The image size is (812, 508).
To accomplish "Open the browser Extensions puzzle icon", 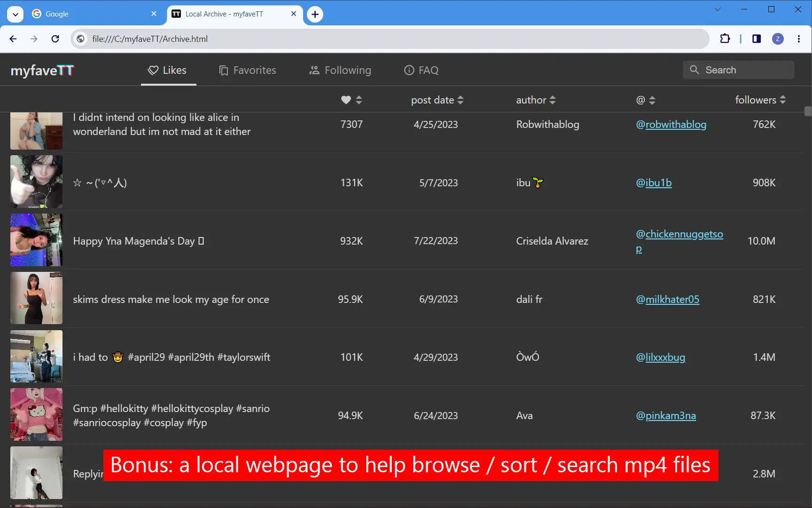I will pos(725,39).
